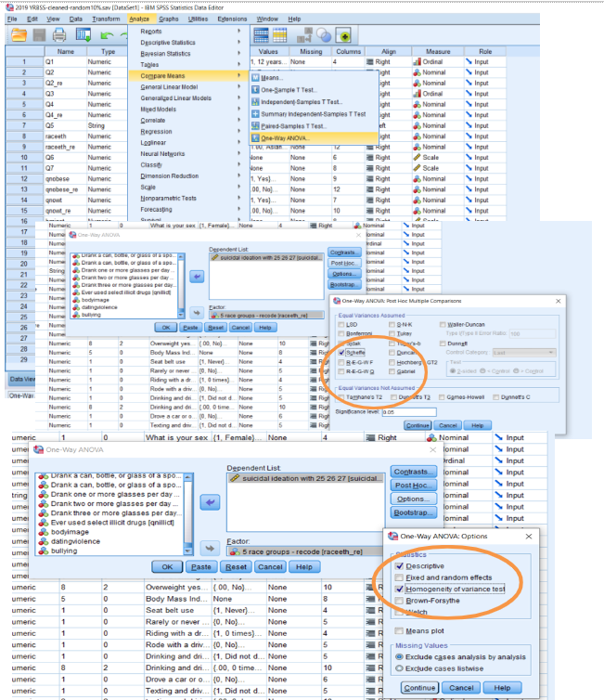
Task: Choose Nonparametric Tests in Analyze menu
Action: [168, 199]
